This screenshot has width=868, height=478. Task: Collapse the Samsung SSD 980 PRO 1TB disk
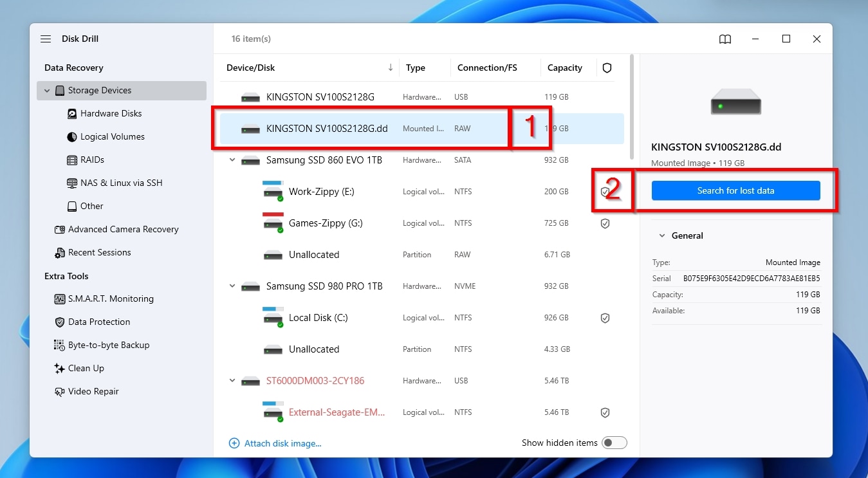(232, 286)
